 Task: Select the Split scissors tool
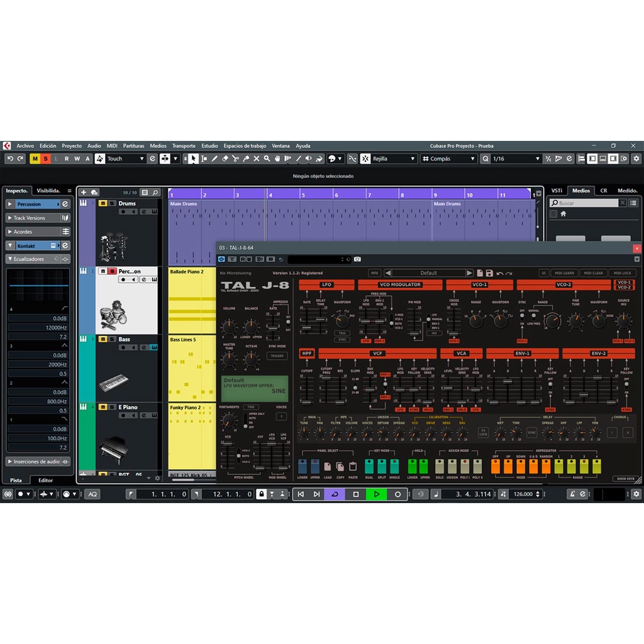[x=235, y=158]
